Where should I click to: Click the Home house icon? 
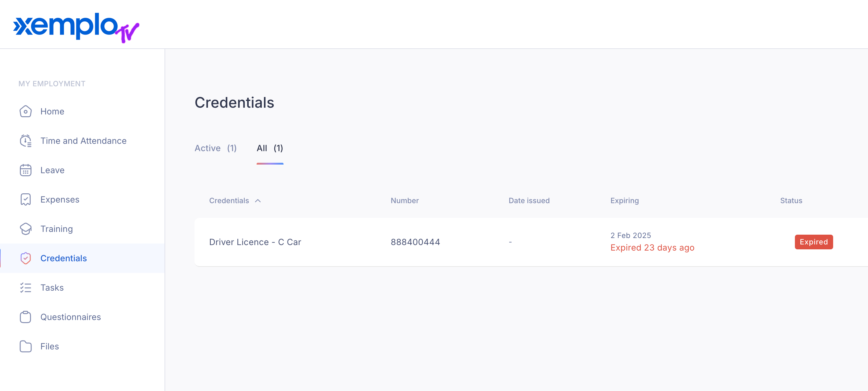click(x=26, y=112)
